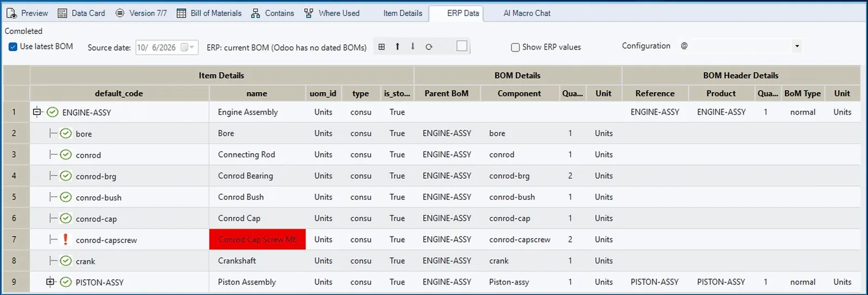Click the Source date field
868x295 pixels.
point(167,47)
